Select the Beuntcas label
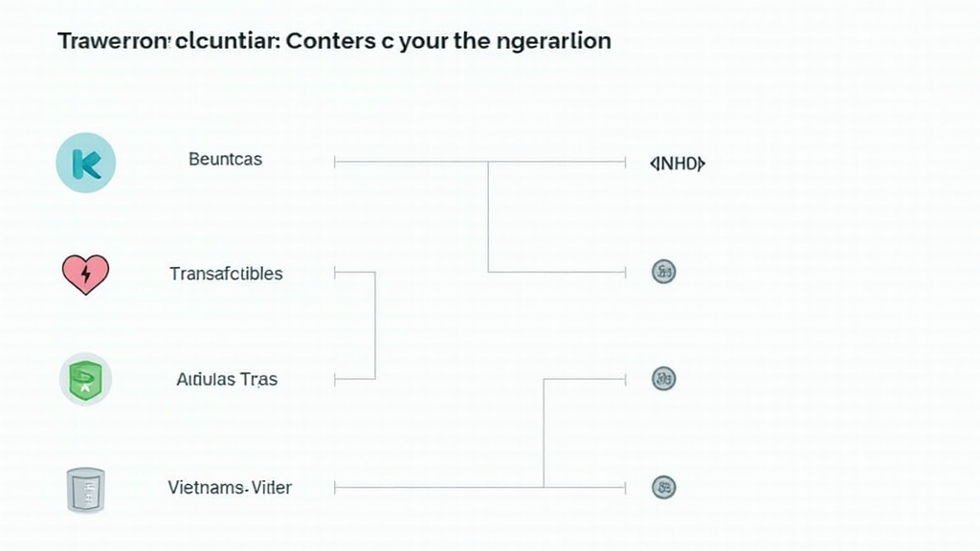This screenshot has width=980, height=551. pos(225,160)
